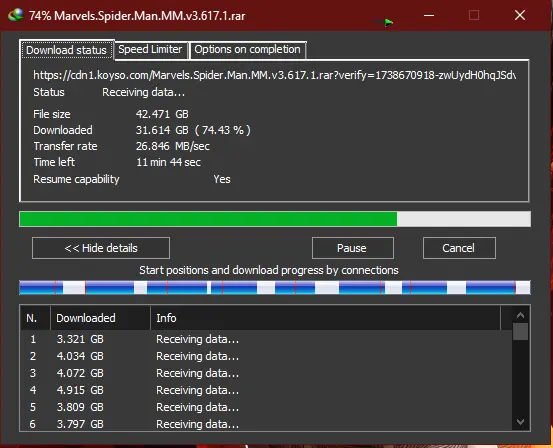Image resolution: width=553 pixels, height=448 pixels.
Task: Select connection row 6 with 3.797 GB
Action: pos(266,424)
